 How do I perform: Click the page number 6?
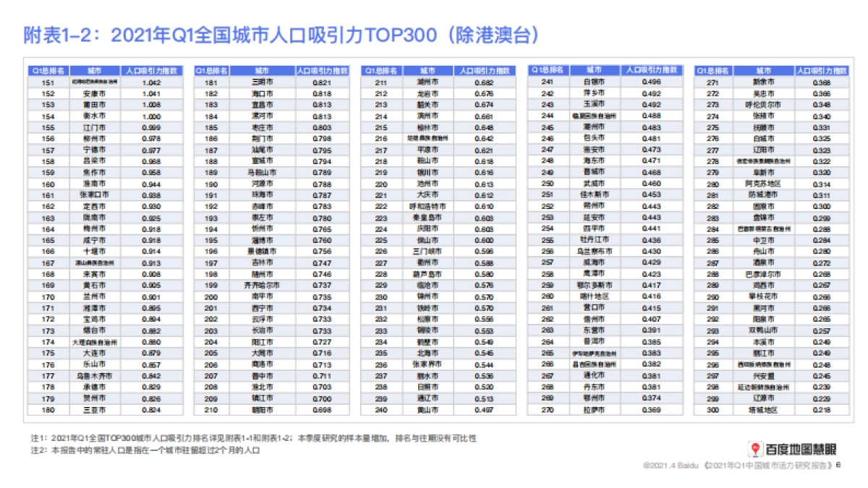[x=839, y=466]
